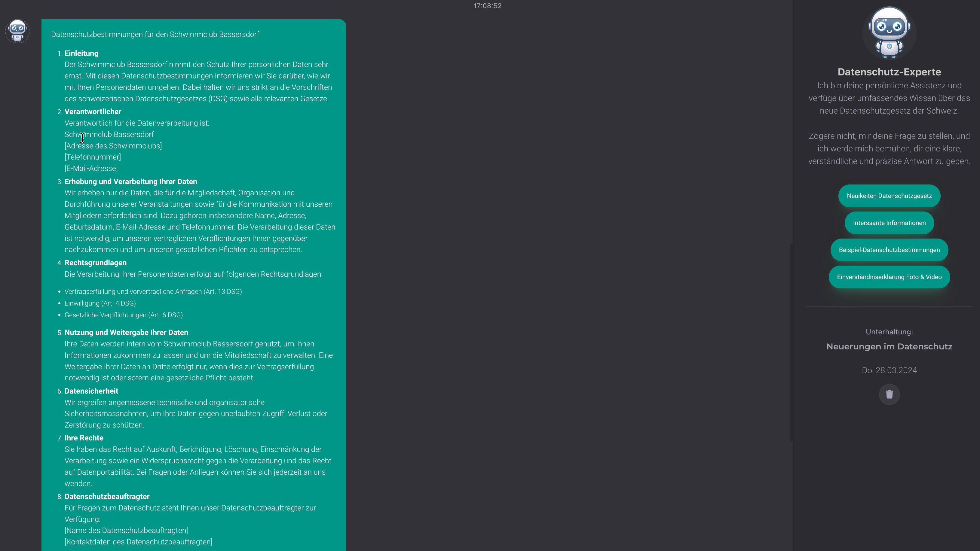Click the date Do, 28.03.2024
The height and width of the screenshot is (551, 980).
click(x=889, y=370)
